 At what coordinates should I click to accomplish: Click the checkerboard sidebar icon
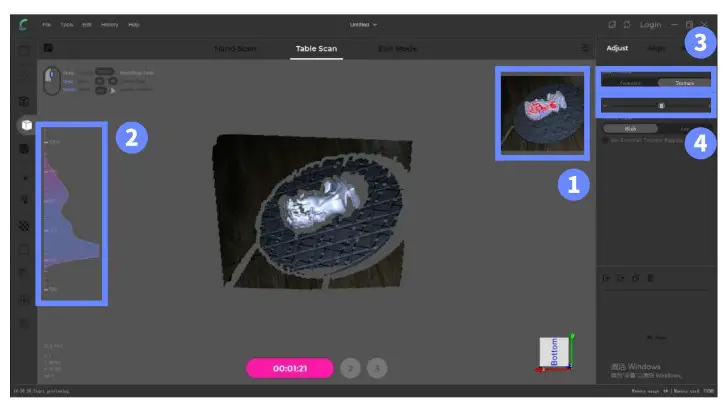pyautogui.click(x=24, y=226)
